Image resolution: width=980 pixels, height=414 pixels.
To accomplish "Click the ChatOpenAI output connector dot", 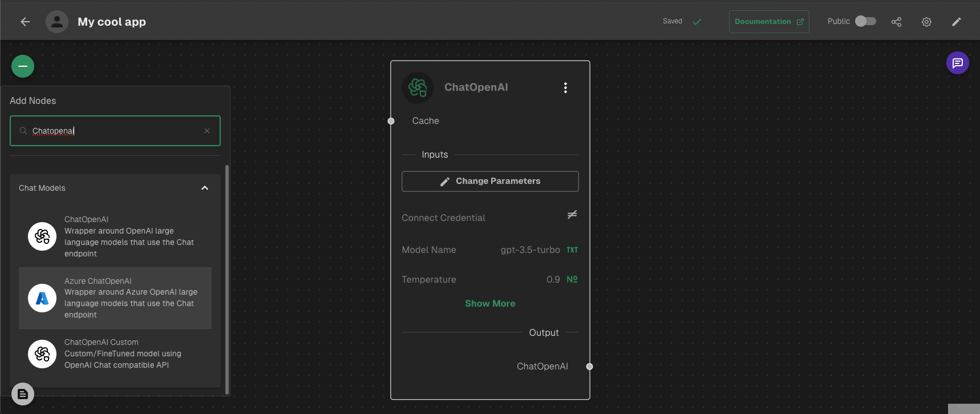I will (589, 367).
